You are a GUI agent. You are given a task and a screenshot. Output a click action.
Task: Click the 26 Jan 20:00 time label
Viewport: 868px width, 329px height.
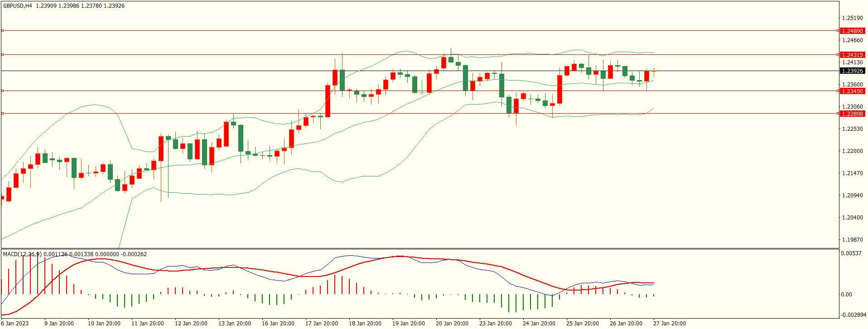[626, 324]
